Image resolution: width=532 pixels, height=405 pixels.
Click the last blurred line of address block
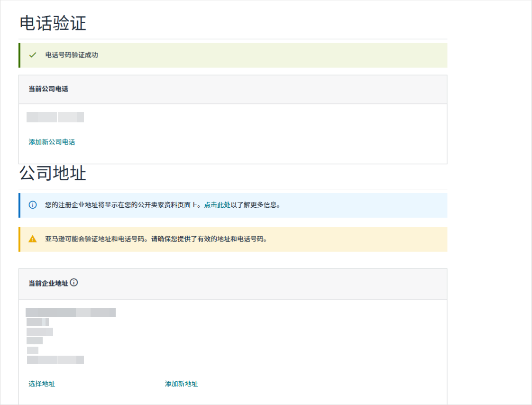click(x=55, y=360)
